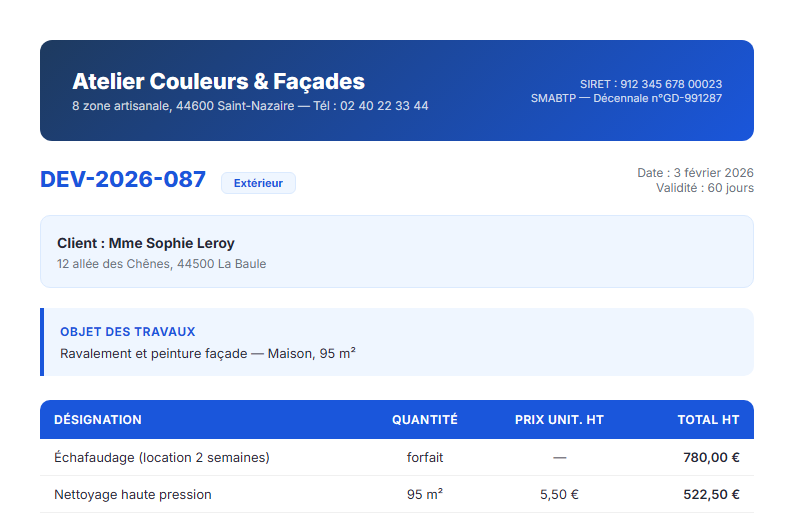Screen dimensions: 794x520
Task: Click the Validité 60 jours text
Action: click(x=704, y=188)
